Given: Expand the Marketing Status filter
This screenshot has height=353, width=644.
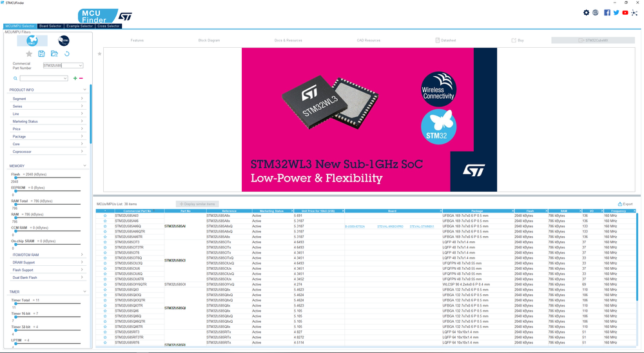Looking at the screenshot, I should pyautogui.click(x=47, y=121).
